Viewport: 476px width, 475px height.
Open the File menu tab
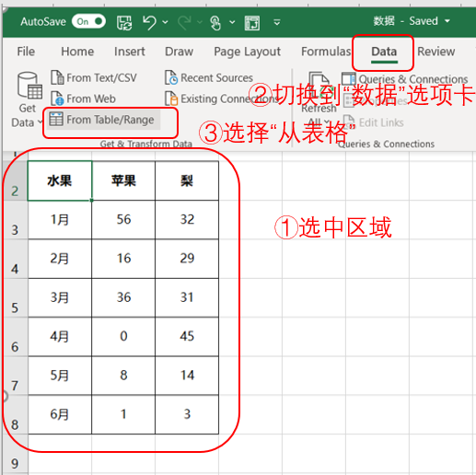[26, 52]
